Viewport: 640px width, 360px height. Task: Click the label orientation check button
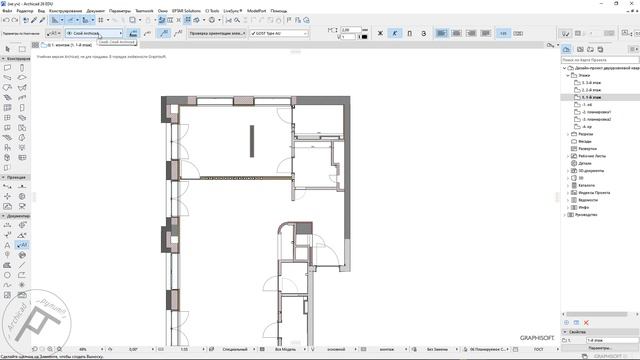point(216,33)
